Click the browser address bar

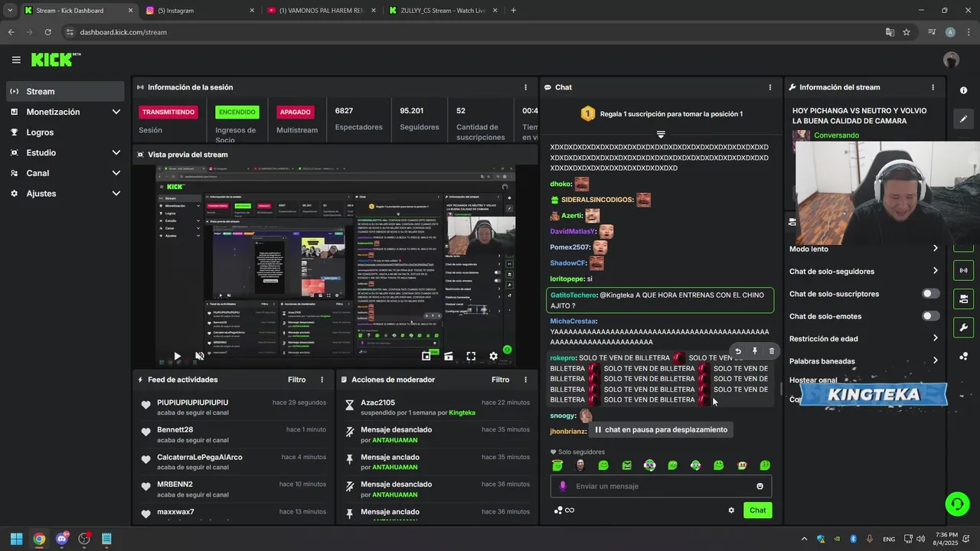click(x=475, y=32)
